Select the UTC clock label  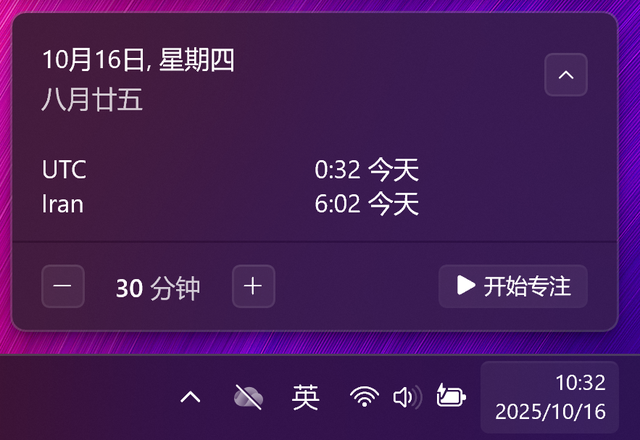[64, 169]
